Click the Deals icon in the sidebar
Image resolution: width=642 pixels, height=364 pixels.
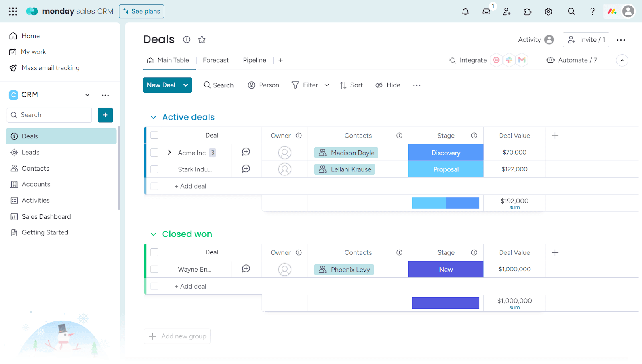click(14, 136)
